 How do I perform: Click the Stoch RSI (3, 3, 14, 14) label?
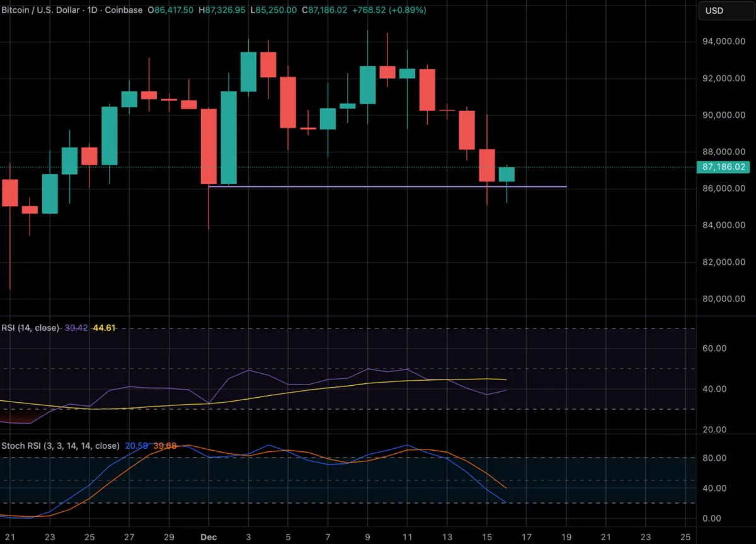pos(60,446)
